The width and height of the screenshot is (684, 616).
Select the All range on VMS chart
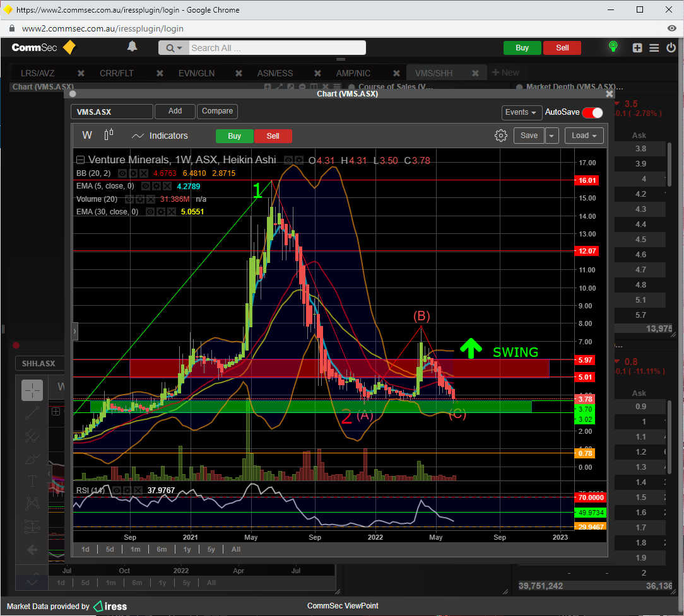(236, 549)
